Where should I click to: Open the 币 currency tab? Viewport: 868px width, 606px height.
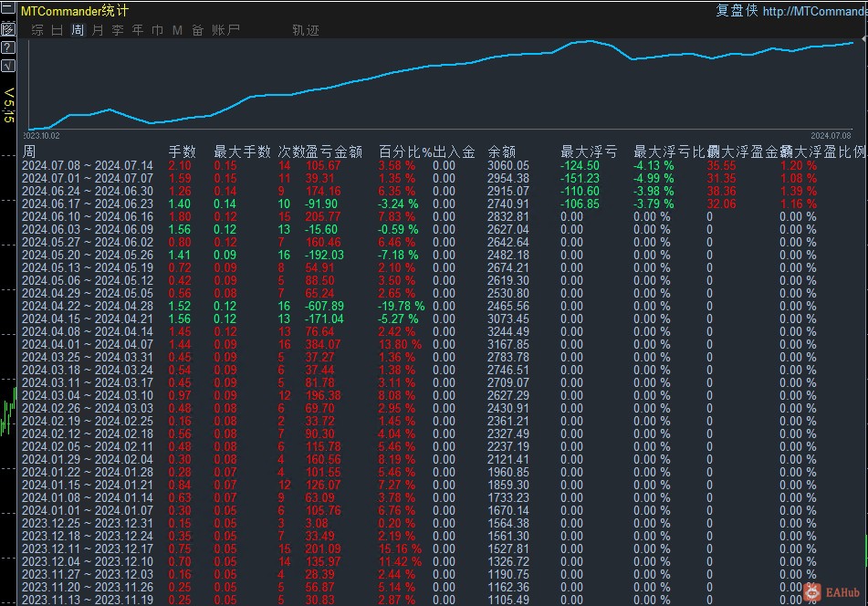tap(158, 30)
